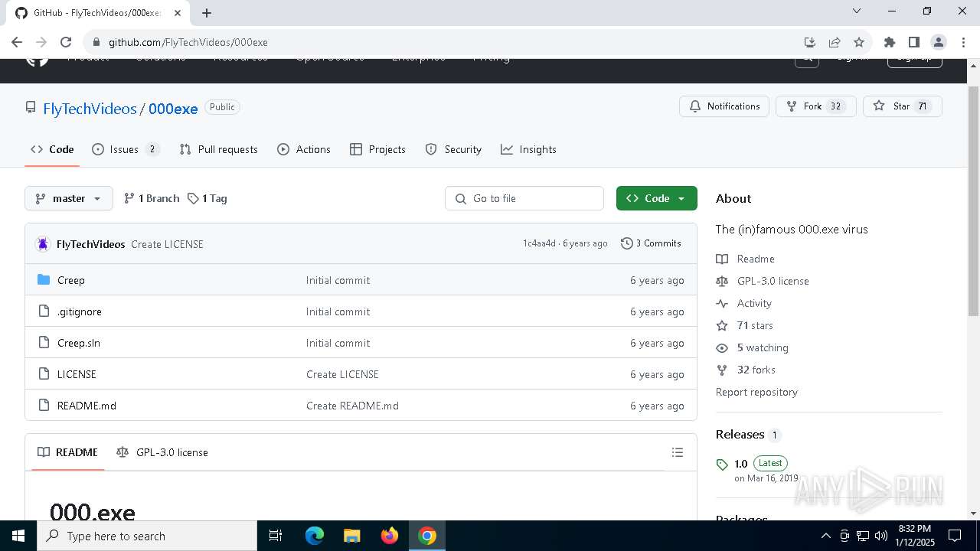This screenshot has width=980, height=551.
Task: Bookmark this page with the star icon
Action: (x=859, y=42)
